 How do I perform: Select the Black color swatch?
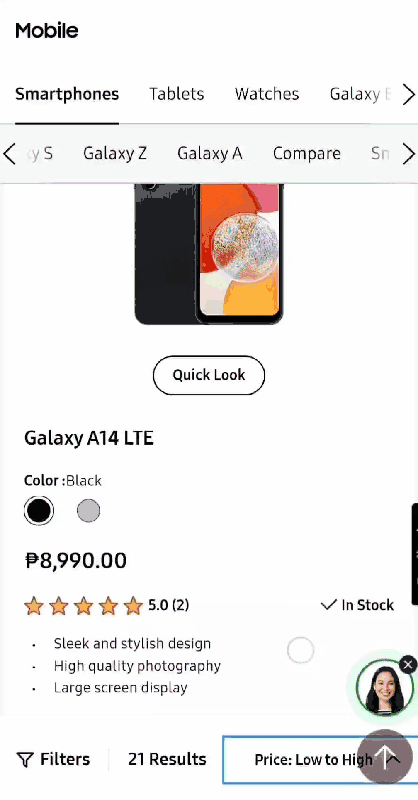coord(39,511)
